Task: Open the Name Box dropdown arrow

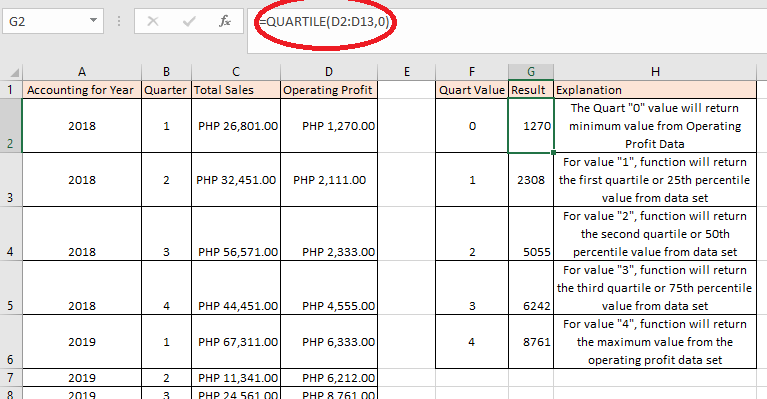Action: pos(93,21)
